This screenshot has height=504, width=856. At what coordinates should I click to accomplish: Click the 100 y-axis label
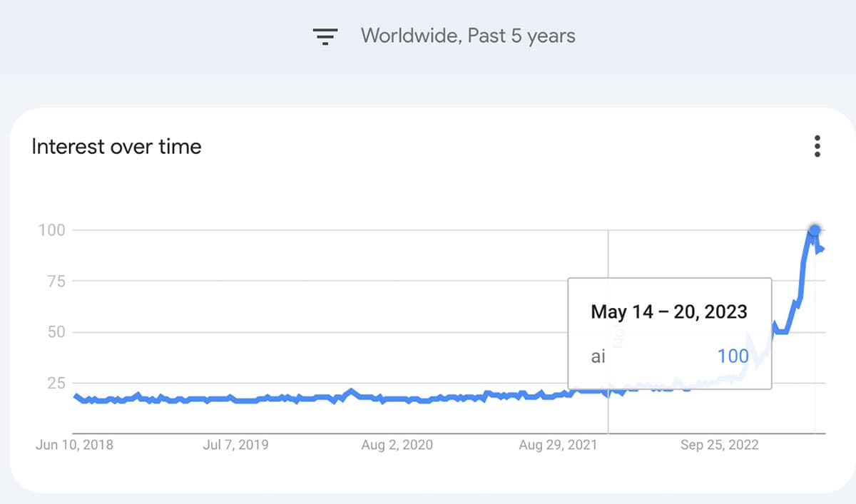[52, 230]
